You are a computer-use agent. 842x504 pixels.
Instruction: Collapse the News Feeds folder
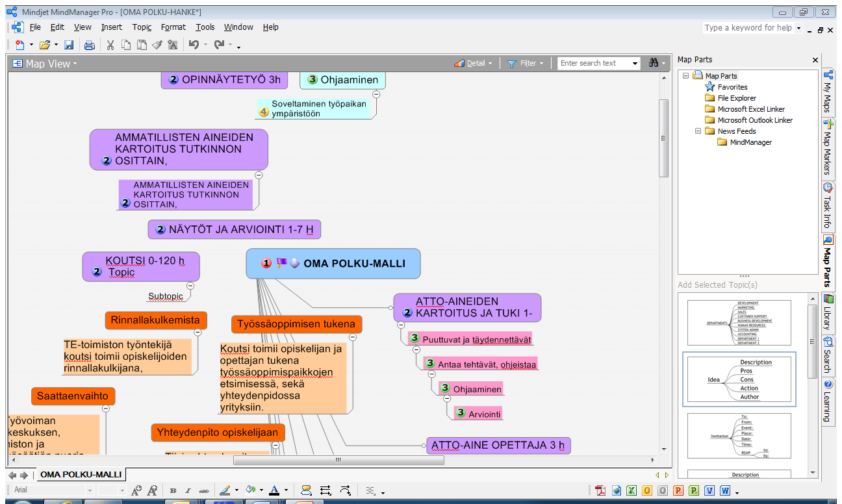(x=698, y=131)
